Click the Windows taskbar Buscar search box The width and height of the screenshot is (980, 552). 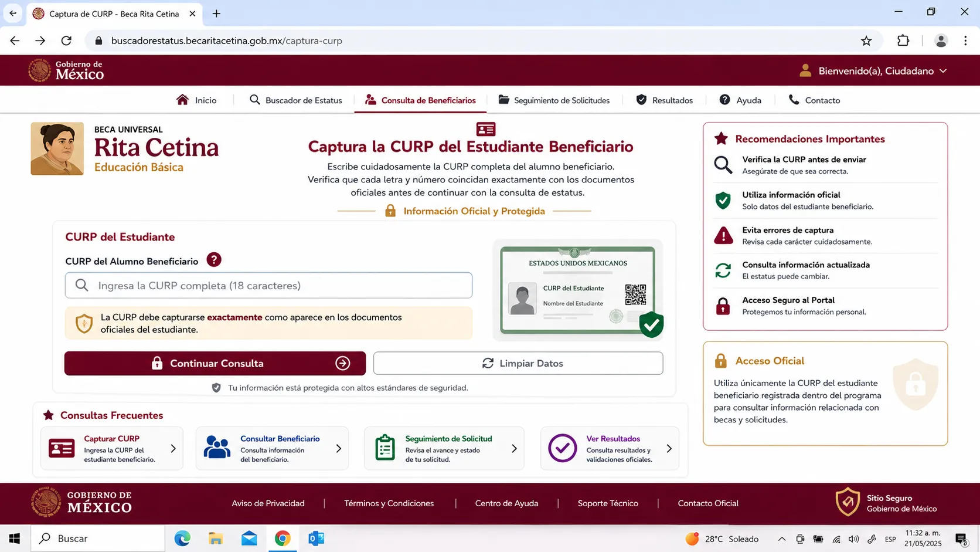[98, 539]
